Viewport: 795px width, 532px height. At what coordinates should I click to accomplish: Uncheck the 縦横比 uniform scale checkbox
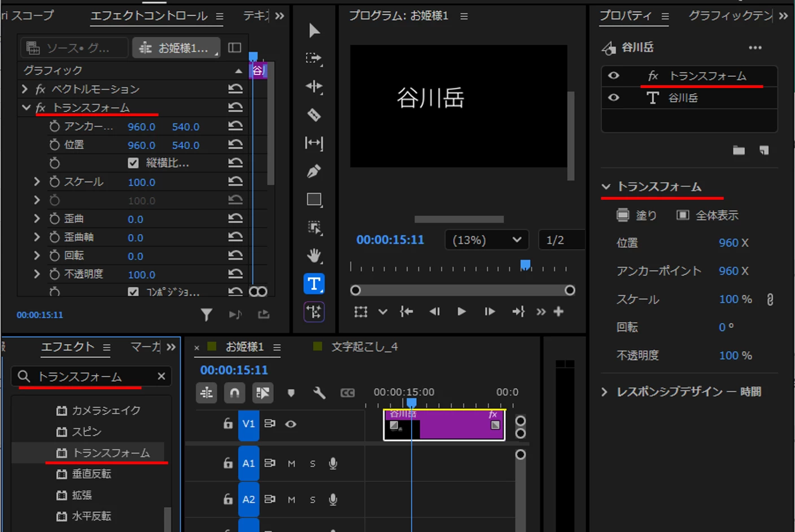(133, 163)
